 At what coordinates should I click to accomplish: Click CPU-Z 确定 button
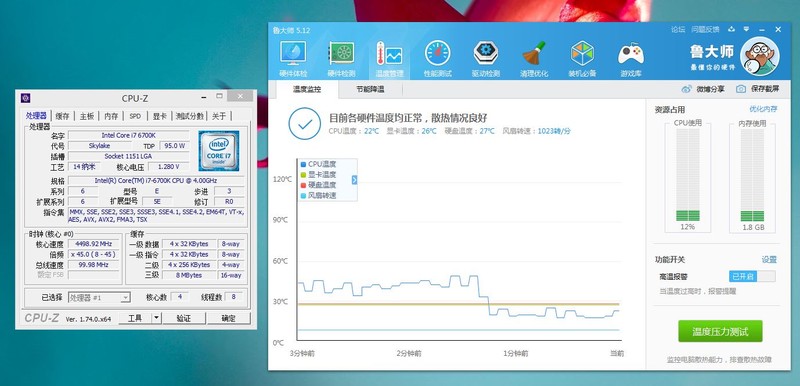pyautogui.click(x=229, y=318)
